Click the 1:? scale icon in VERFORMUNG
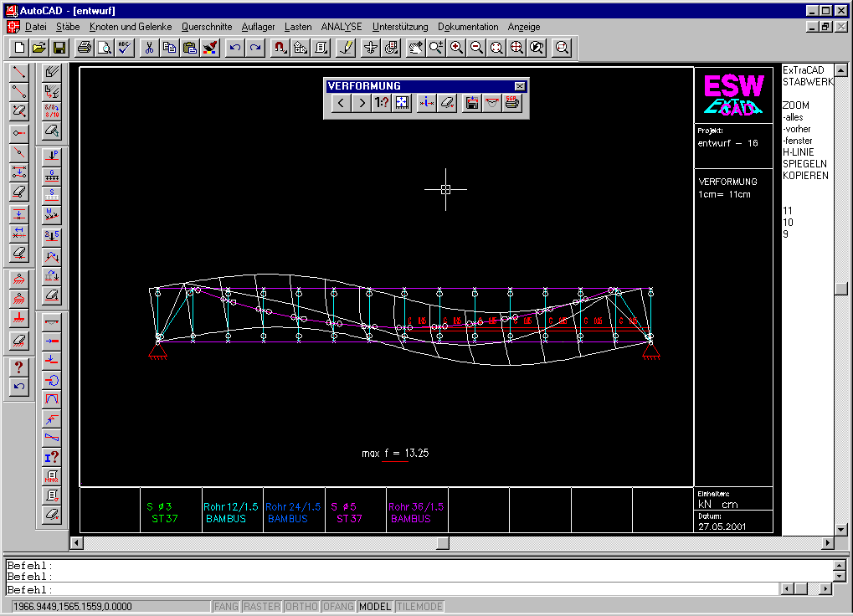This screenshot has width=853, height=616. click(x=382, y=103)
